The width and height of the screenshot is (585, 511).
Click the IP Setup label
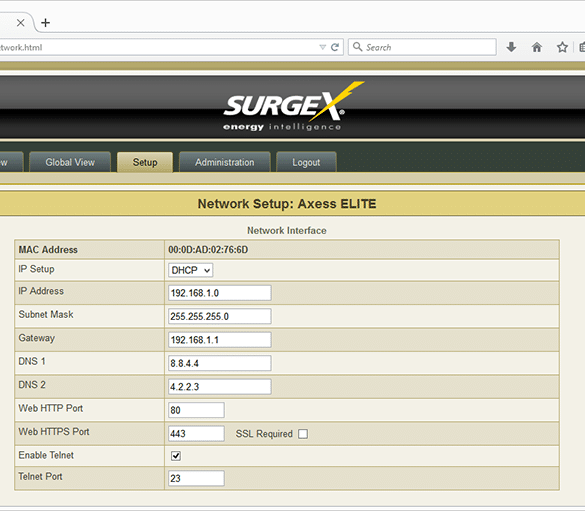(37, 269)
